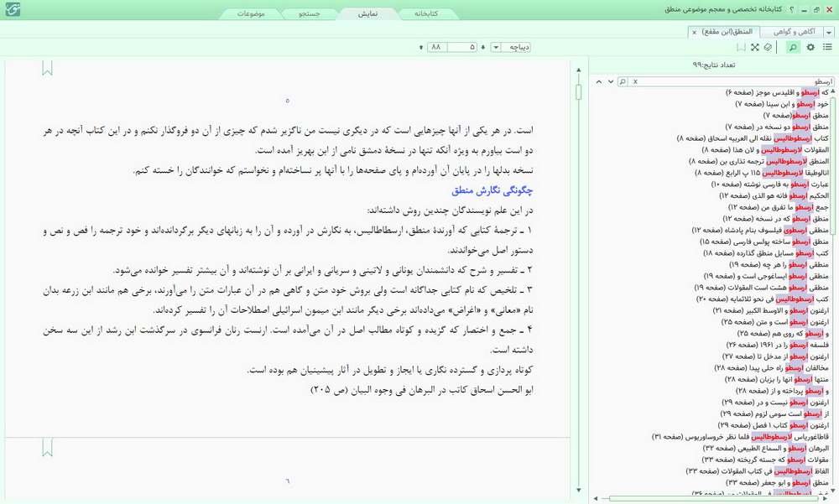
Task: Open result 'قاطاغوریاس لارسطوطالیس فلما نظر خروساوریوس'
Action: 740,437
